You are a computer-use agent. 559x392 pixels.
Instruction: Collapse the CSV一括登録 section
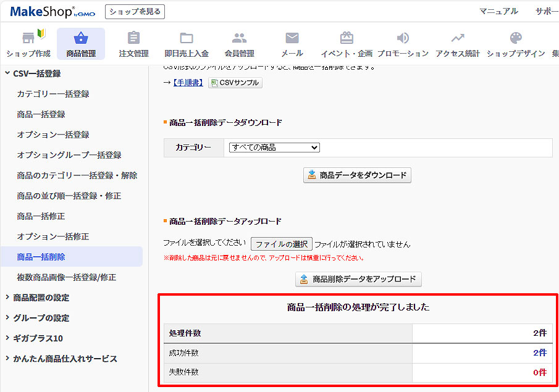coord(36,73)
